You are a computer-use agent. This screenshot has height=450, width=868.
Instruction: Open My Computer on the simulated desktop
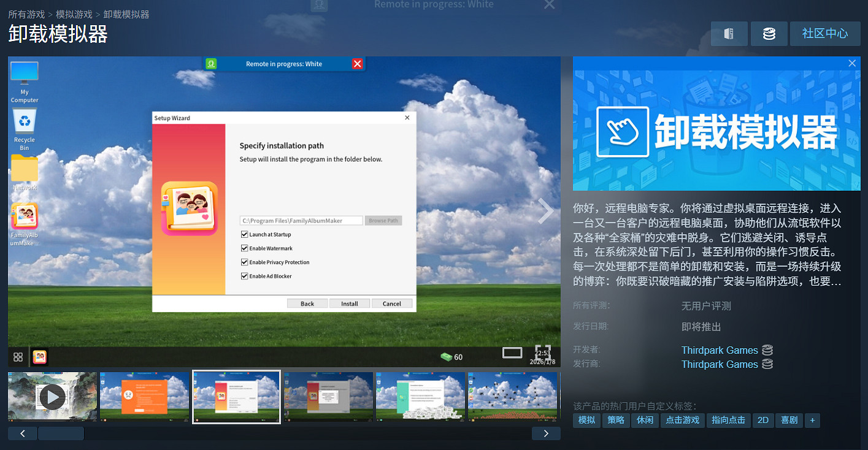tap(24, 75)
